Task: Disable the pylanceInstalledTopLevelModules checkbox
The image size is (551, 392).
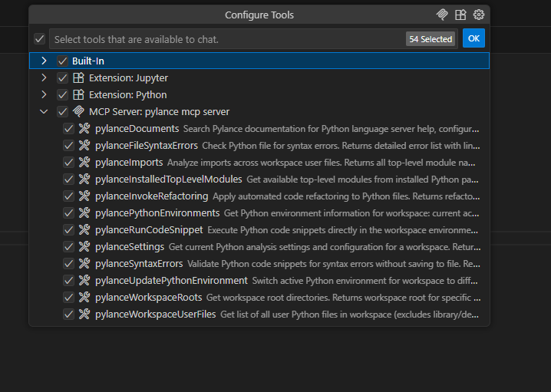Action: pos(68,180)
